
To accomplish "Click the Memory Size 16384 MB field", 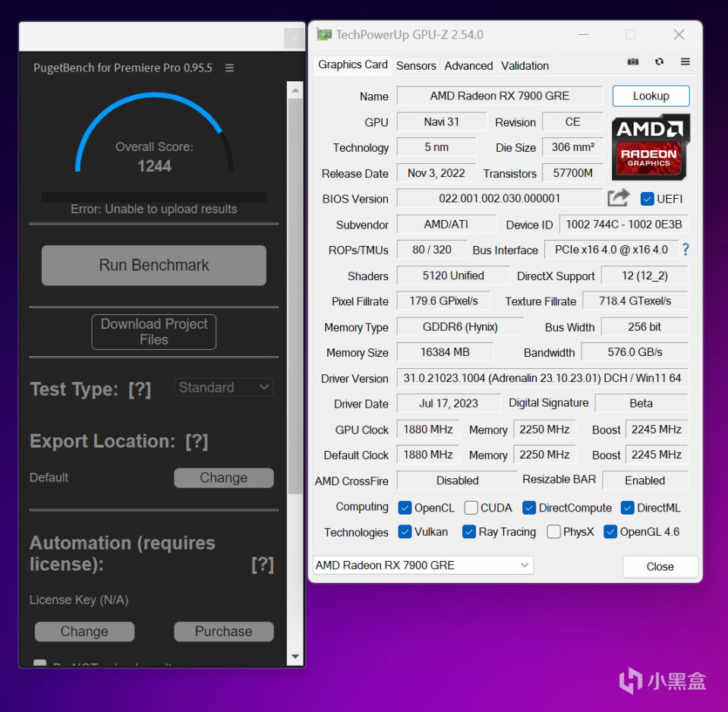I will [445, 352].
